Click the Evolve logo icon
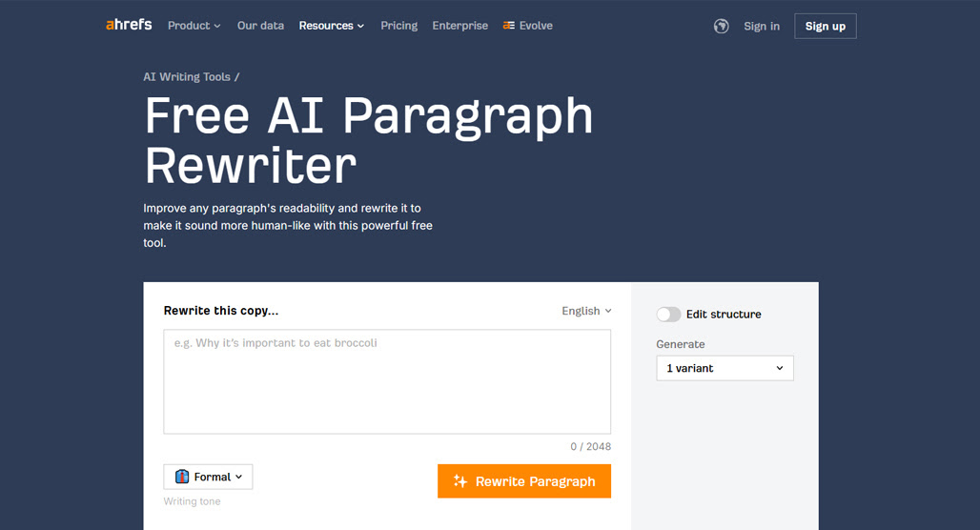This screenshot has height=530, width=980. (x=509, y=26)
